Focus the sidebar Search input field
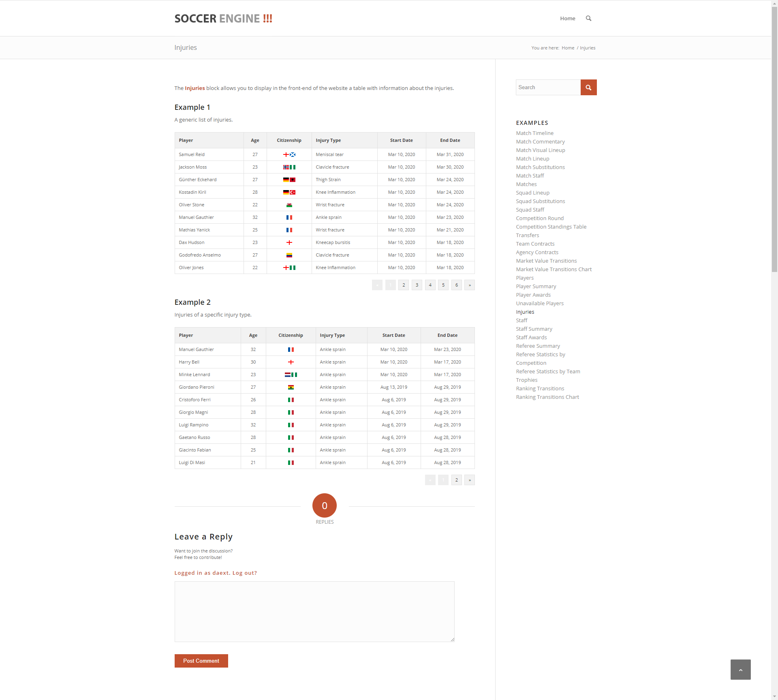778x700 pixels. click(548, 87)
